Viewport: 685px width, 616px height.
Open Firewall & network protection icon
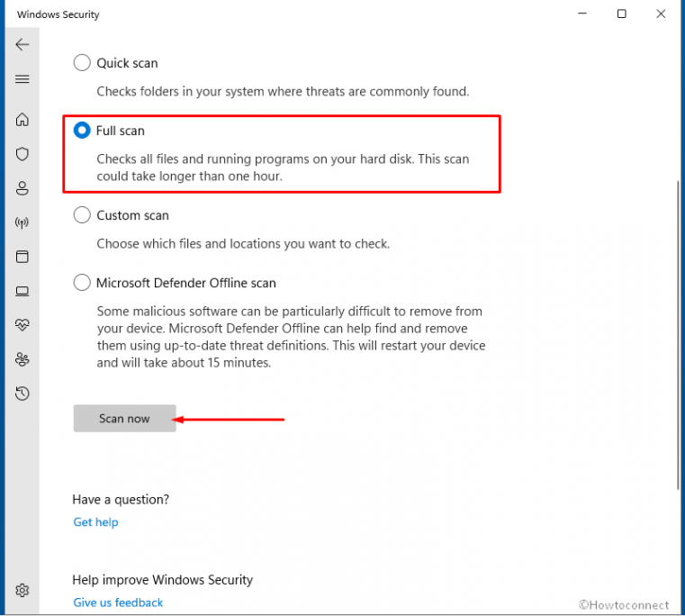[23, 222]
